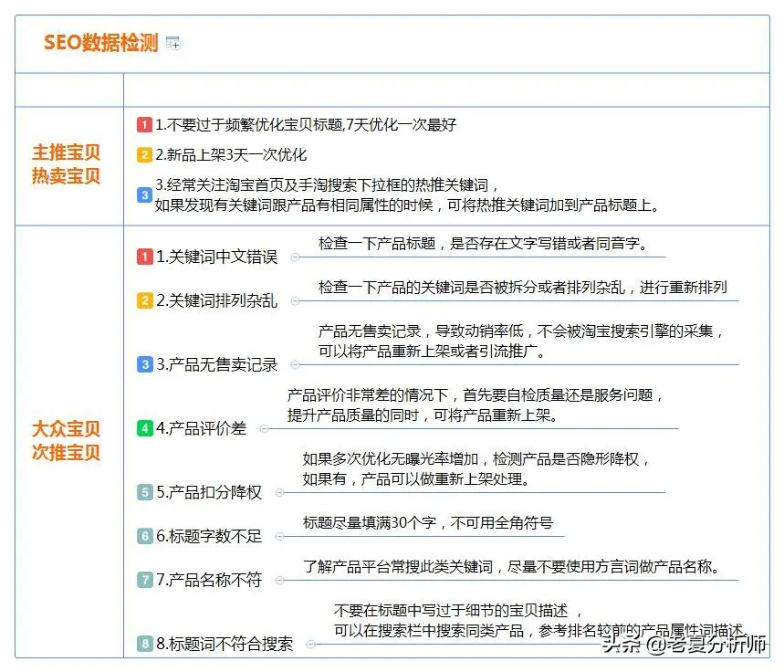Screen dimensions: 784x672
Task: Click red priority 1 badge before 不要过于频繁优化宝贝标题
Action: pos(144,124)
